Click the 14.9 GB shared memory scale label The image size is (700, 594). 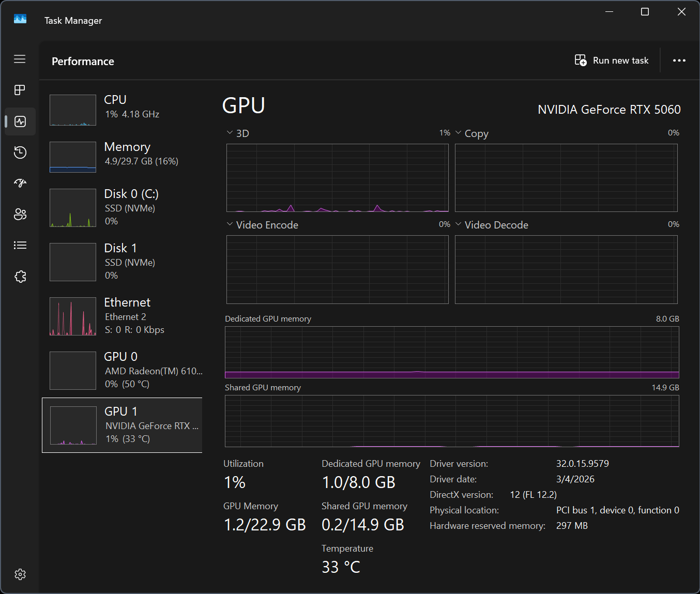click(x=665, y=387)
